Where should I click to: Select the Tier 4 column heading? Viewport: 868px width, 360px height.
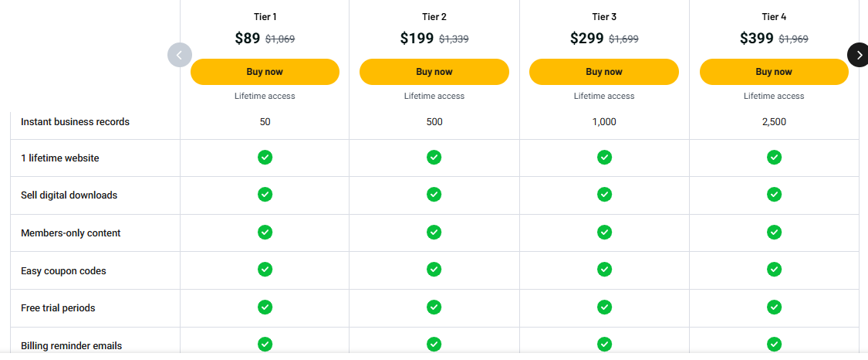(774, 17)
